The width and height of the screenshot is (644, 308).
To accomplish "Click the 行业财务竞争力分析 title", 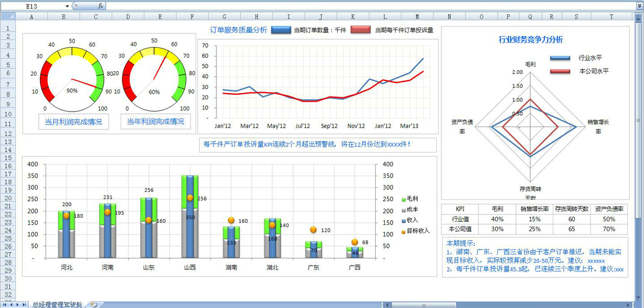I will (531, 40).
